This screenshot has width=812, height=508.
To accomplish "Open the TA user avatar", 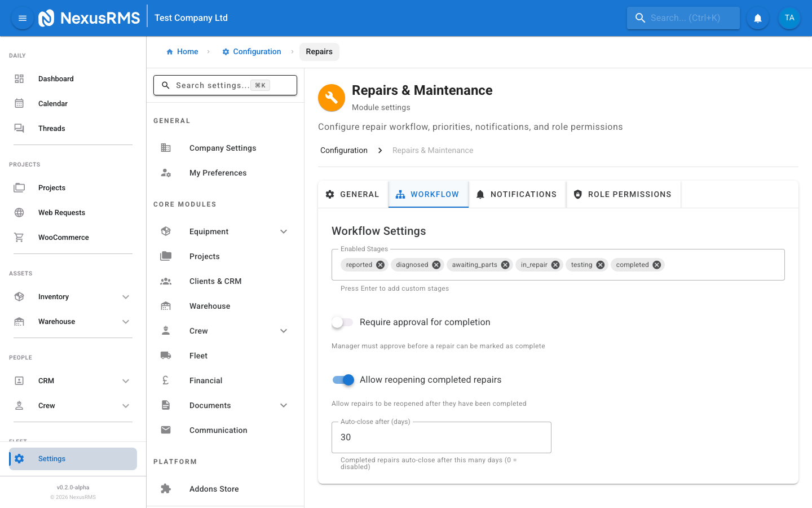I will click(789, 17).
